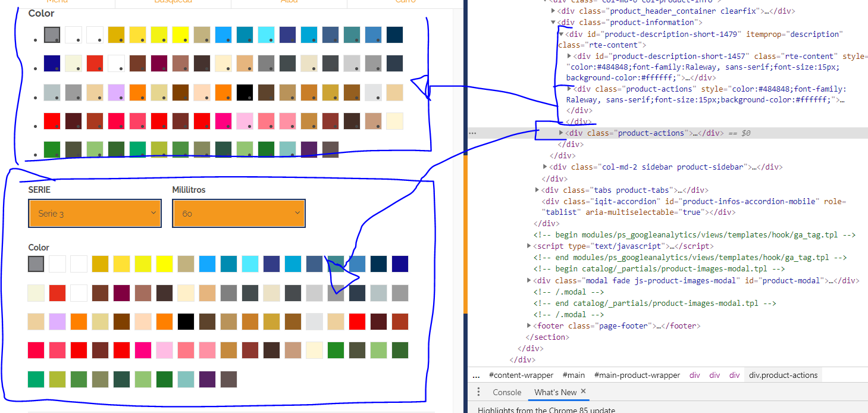Click the 'end catalog/_partials/product-images-modal.tpl' comment

(x=655, y=303)
